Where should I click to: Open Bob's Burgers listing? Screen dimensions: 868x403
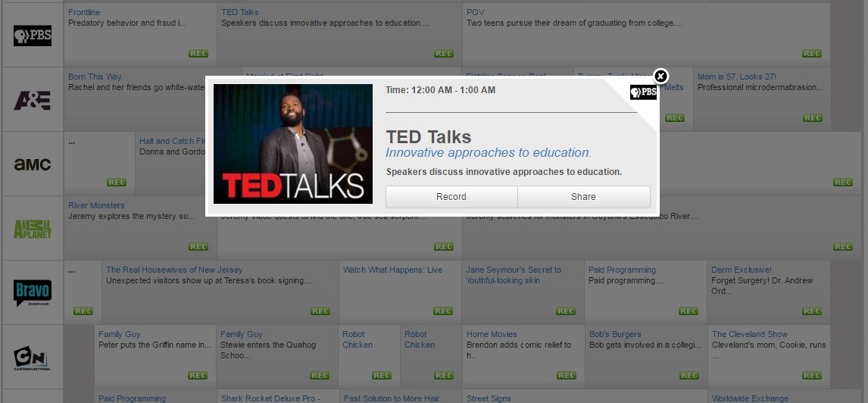(x=615, y=334)
